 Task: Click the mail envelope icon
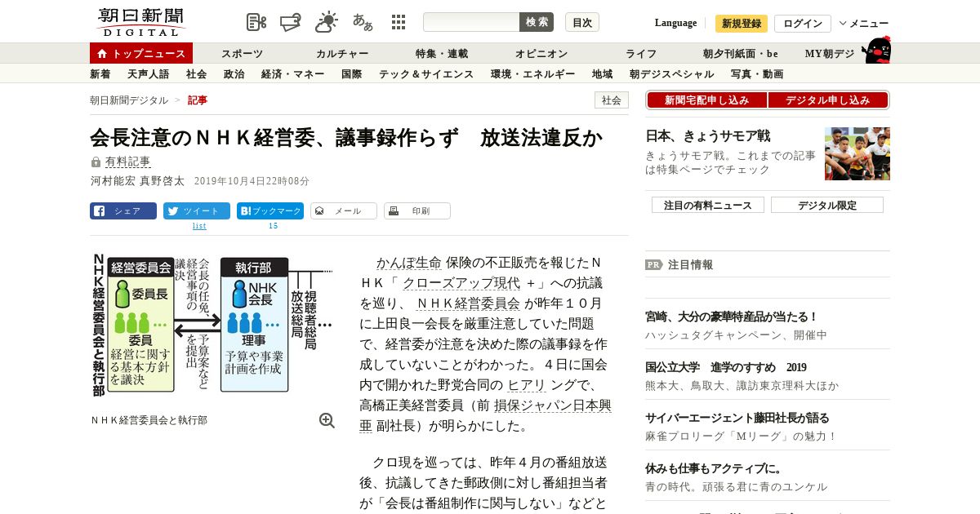(x=319, y=210)
